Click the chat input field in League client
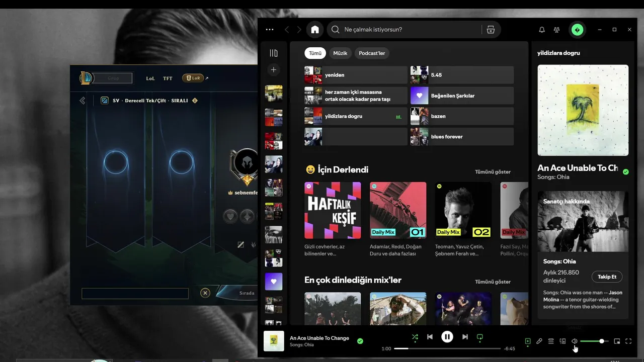644x362 pixels. point(135,294)
